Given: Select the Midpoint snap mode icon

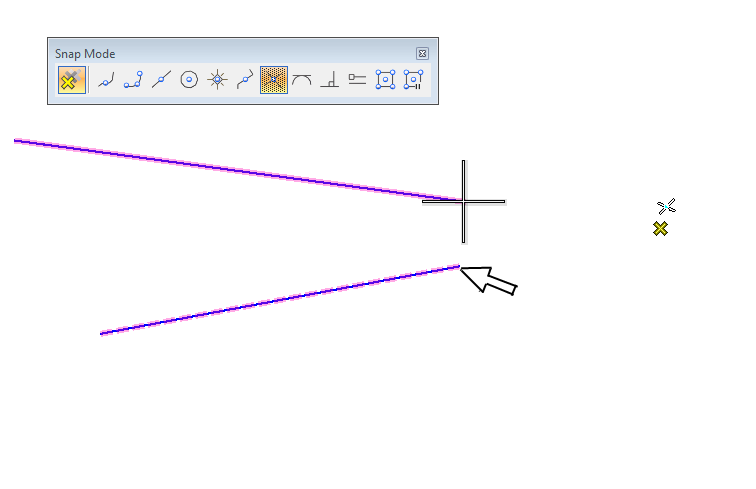Looking at the screenshot, I should [x=161, y=80].
